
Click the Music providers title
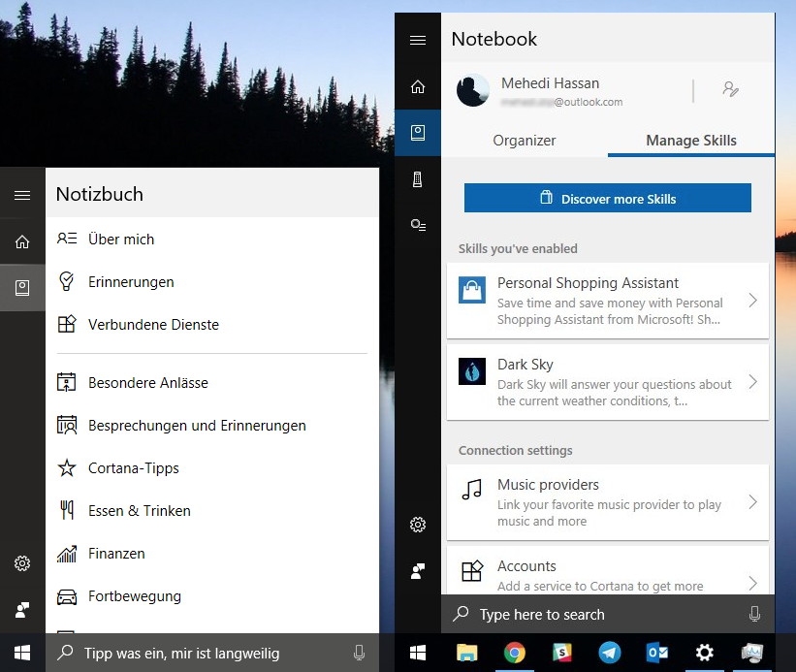click(548, 485)
